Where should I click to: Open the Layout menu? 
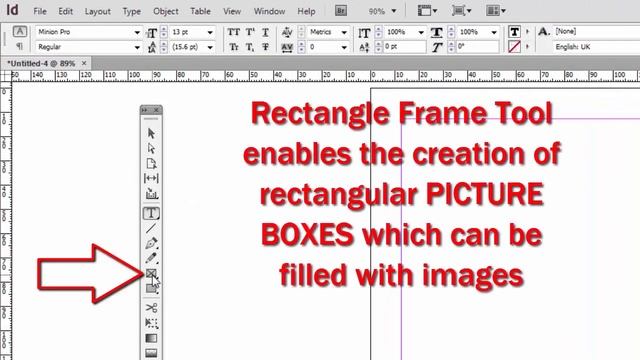point(98,11)
